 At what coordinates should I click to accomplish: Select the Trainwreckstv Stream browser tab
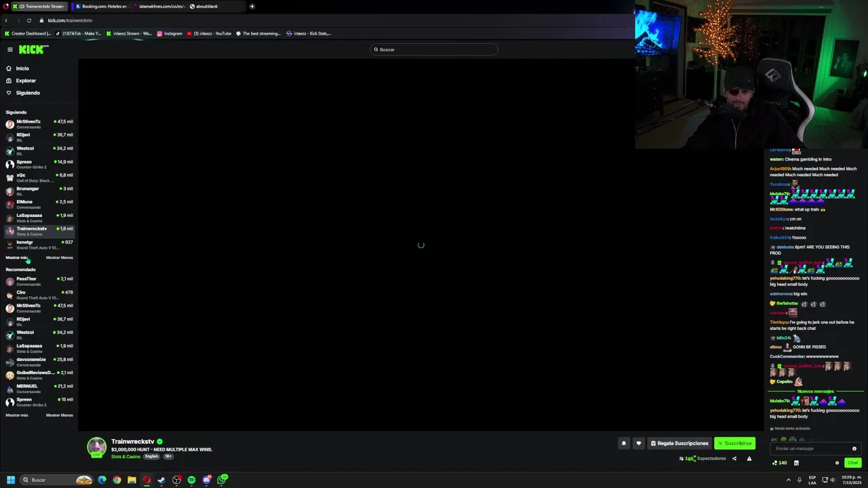(39, 6)
